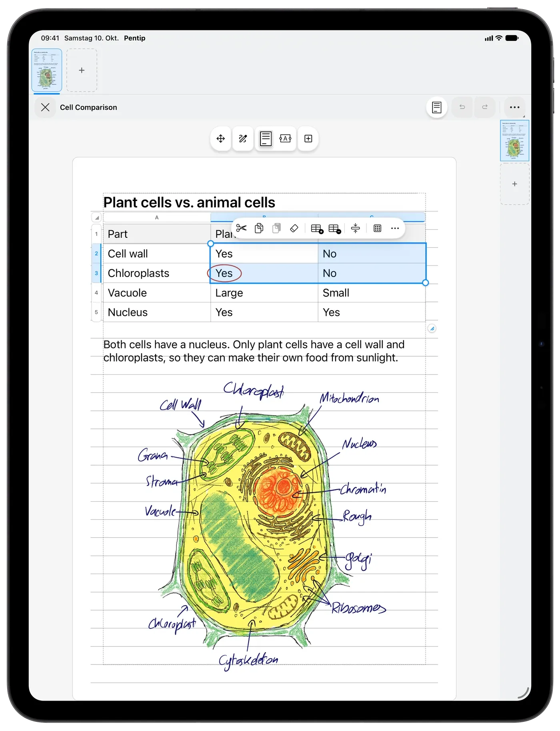Click the 'Large' table cell
Viewport: 560px width, 731px height.
point(264,293)
